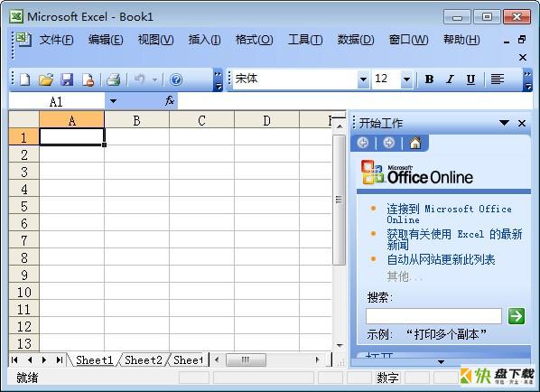Screen dimensions: 540x392
Task: Click the horizontal scrollbar thumb
Action: (x=246, y=360)
